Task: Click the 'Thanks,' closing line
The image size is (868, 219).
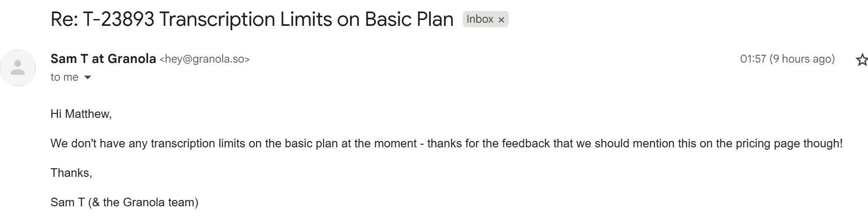Action: [71, 173]
